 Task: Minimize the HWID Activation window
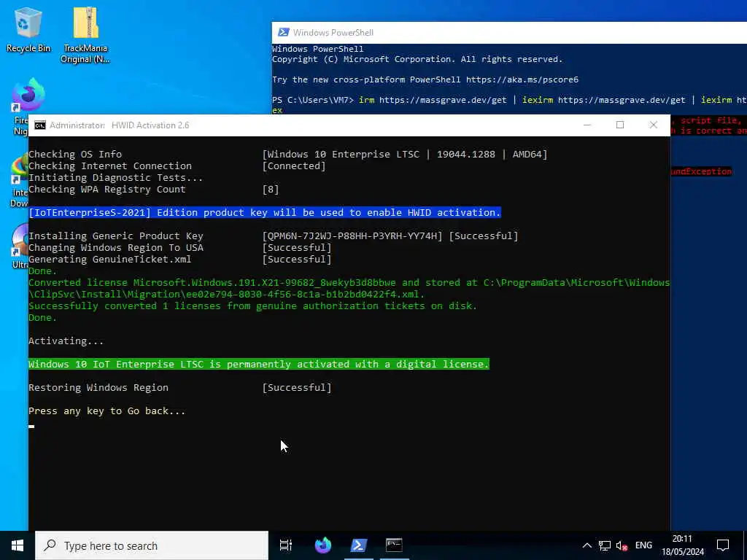587,125
